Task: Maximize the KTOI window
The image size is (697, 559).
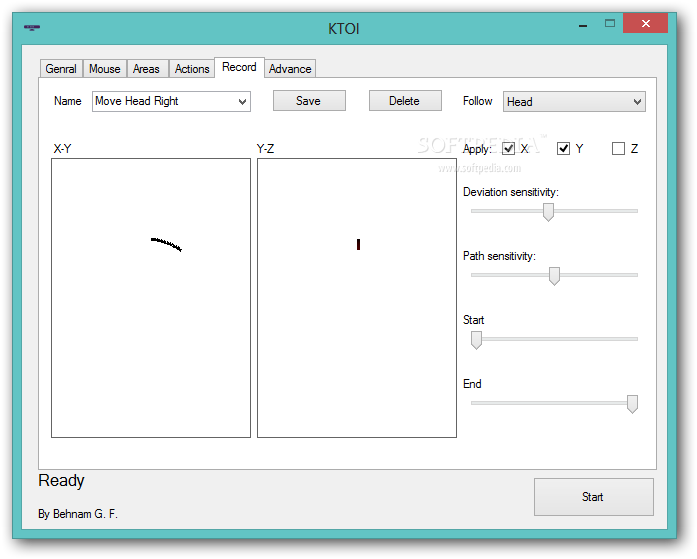Action: coord(610,24)
